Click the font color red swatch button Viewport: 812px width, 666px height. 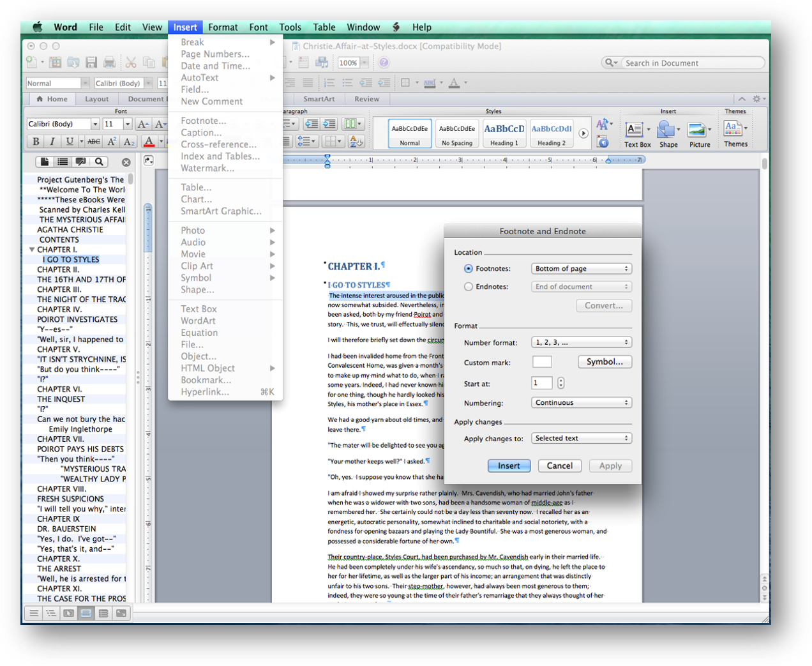[149, 141]
